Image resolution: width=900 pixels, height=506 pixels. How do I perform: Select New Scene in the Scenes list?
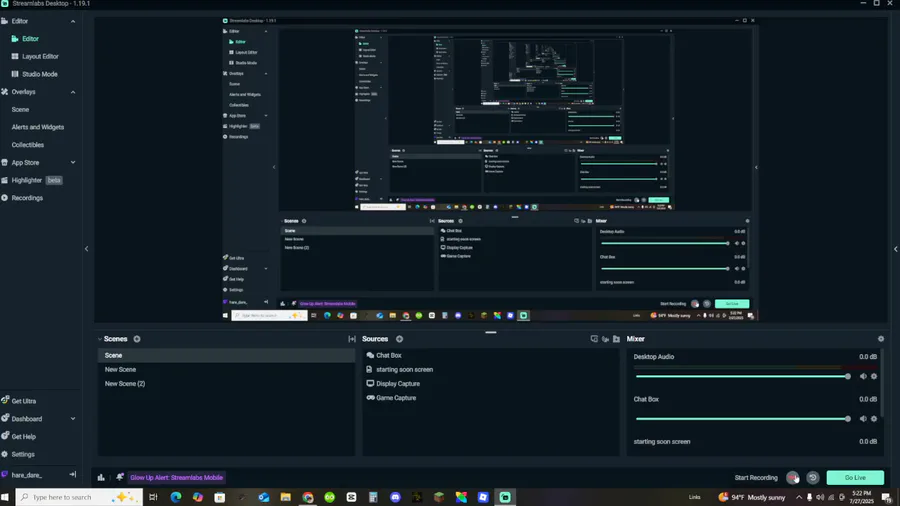(226, 369)
